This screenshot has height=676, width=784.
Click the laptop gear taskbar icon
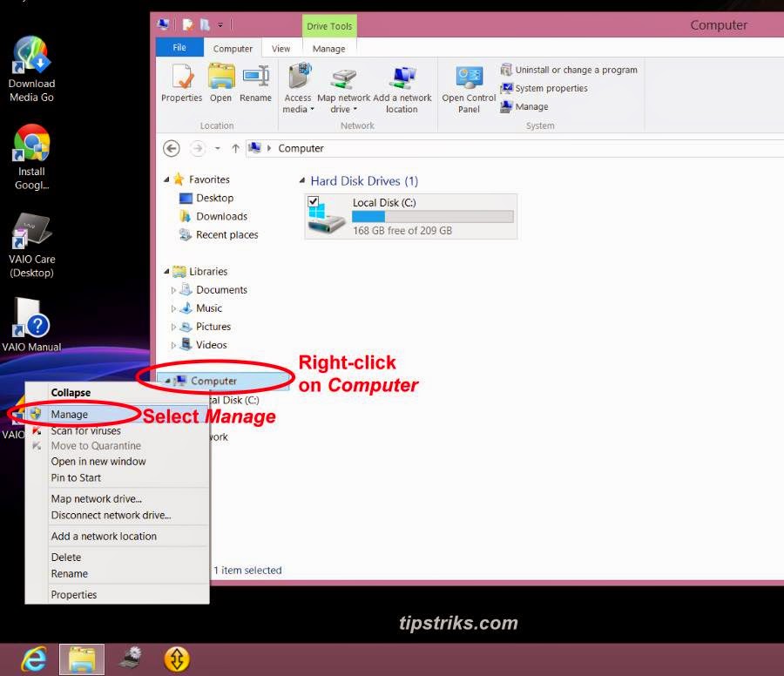(131, 659)
